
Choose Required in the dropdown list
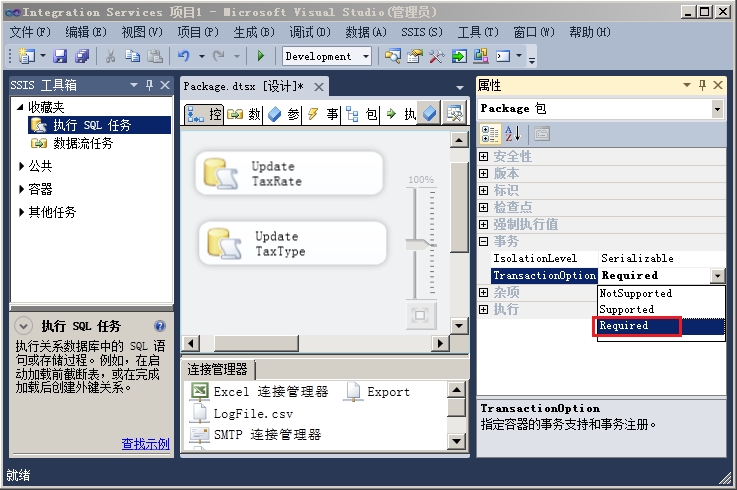[661, 325]
